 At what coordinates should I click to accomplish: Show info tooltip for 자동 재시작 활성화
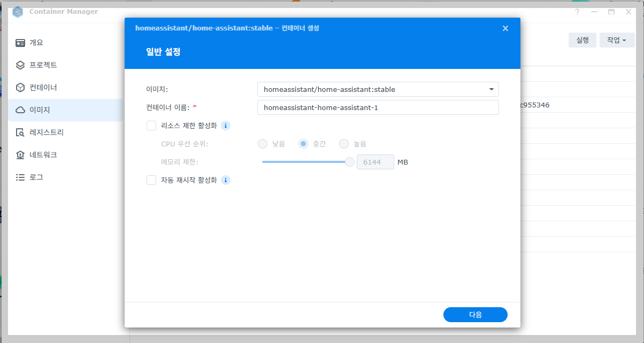click(226, 181)
